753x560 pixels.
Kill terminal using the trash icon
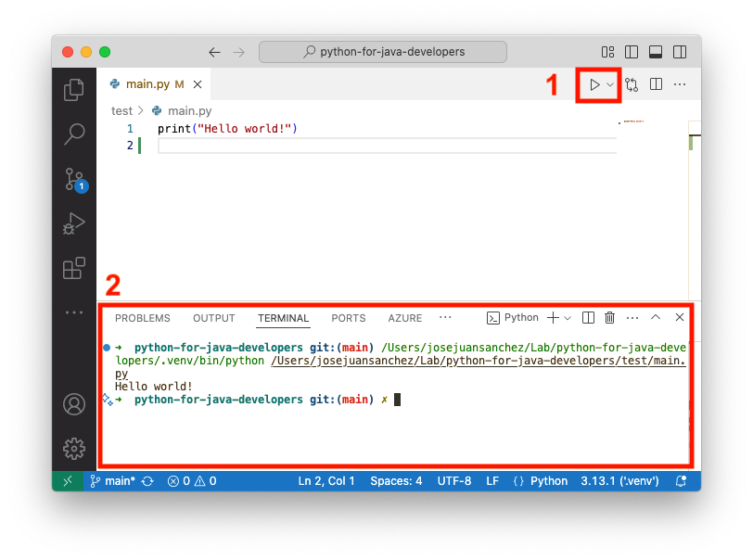click(x=609, y=318)
